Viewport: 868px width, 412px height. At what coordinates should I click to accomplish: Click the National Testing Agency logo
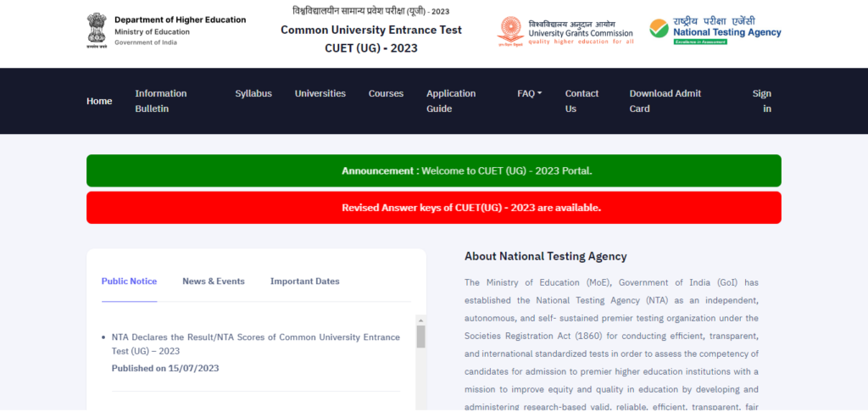[x=715, y=31]
